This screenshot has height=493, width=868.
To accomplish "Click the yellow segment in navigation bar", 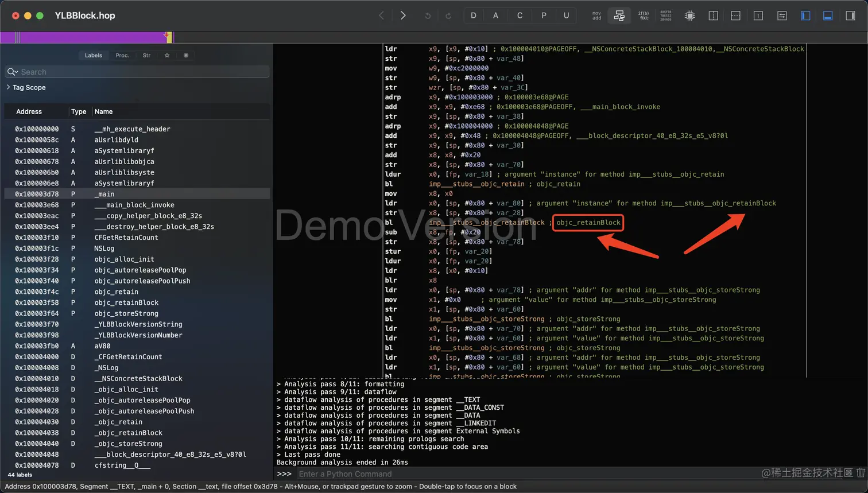I will (169, 38).
